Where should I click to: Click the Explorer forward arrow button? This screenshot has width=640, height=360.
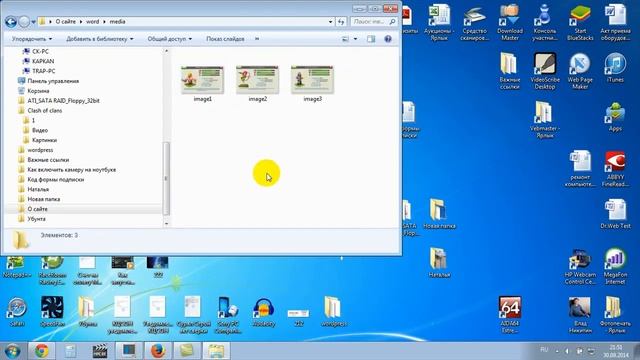[24, 22]
